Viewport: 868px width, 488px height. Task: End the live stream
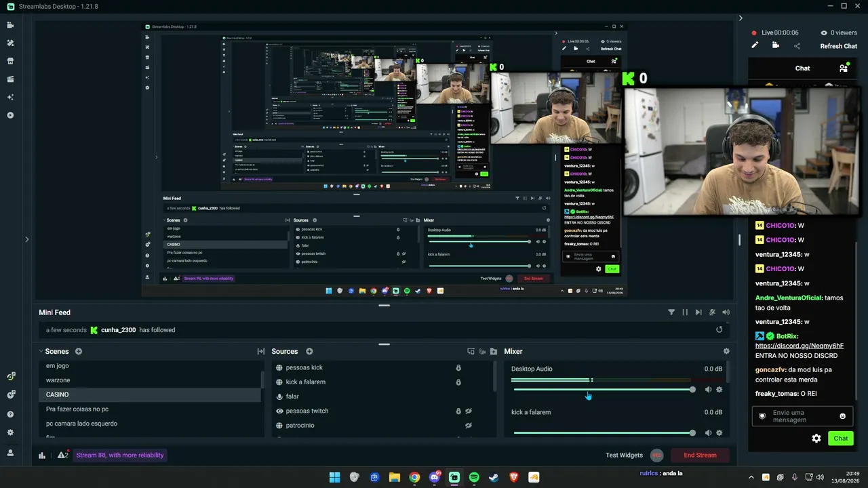point(700,455)
